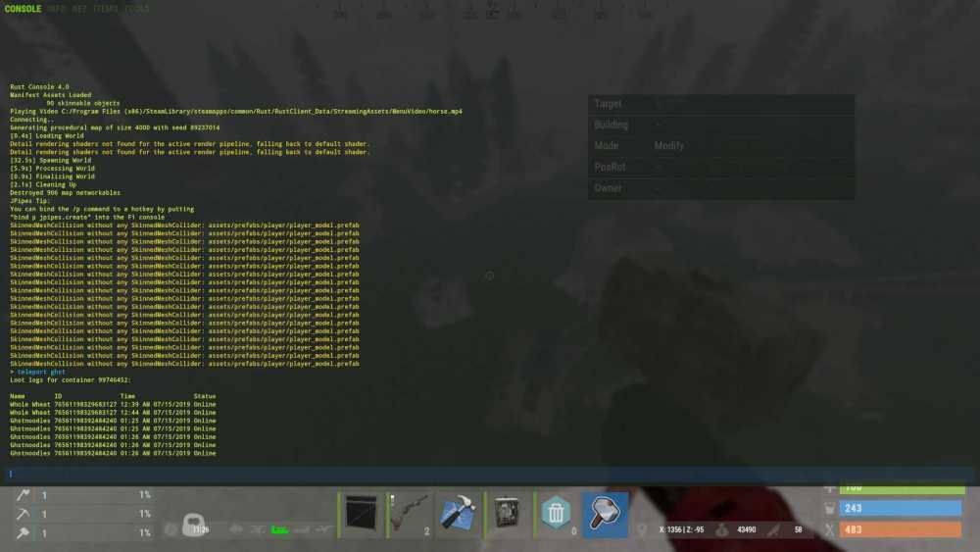Click the Target row in info panel
This screenshot has height=552, width=980.
720,104
